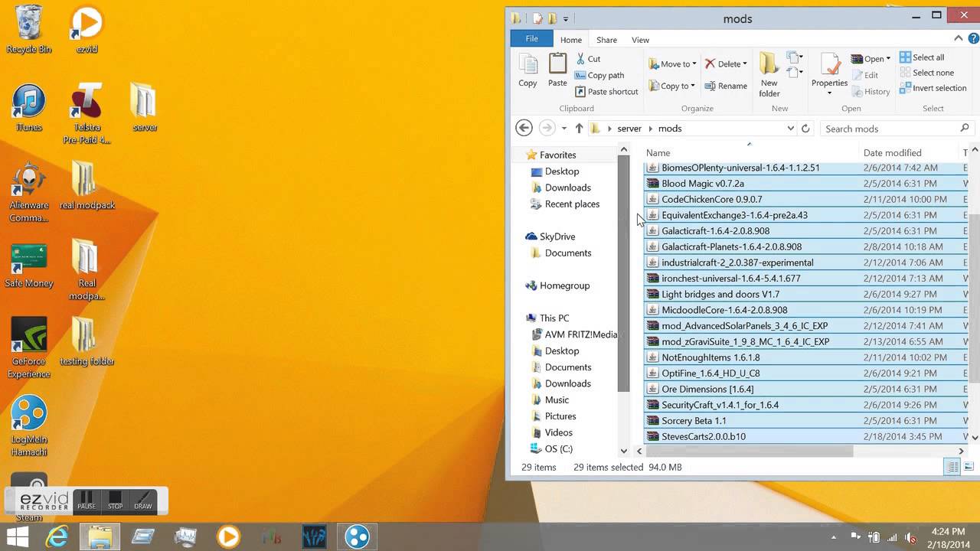The image size is (980, 551).
Task: Go back with the Explorer back arrow
Action: (524, 128)
